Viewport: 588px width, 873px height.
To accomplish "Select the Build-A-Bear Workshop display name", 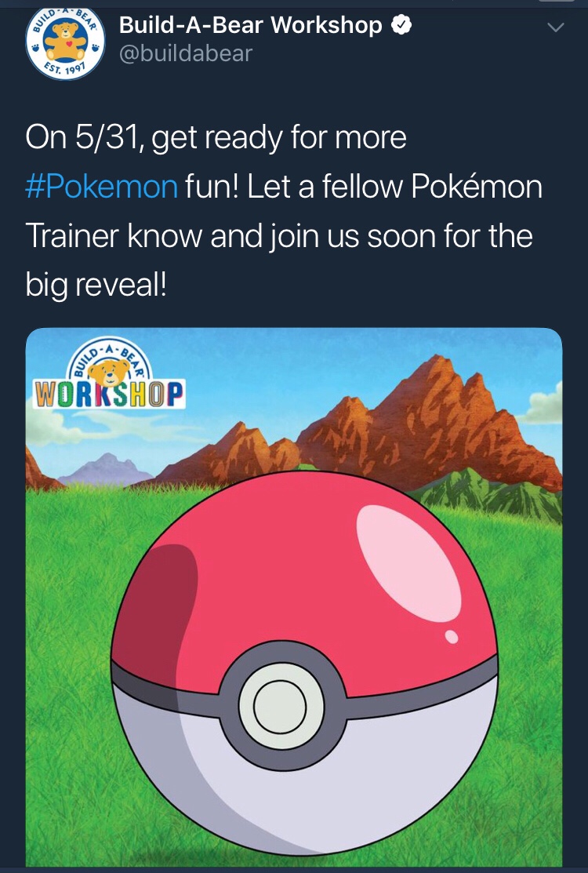I will [251, 25].
